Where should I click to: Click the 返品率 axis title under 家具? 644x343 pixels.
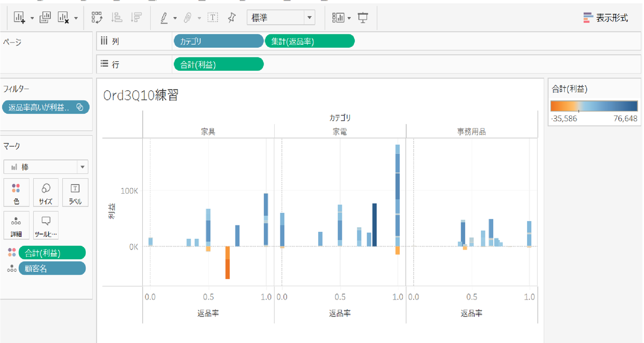208,313
